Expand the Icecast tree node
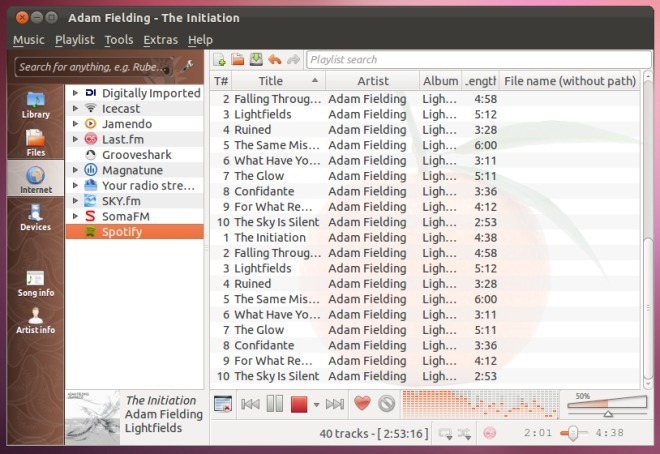660x454 pixels. click(x=75, y=108)
